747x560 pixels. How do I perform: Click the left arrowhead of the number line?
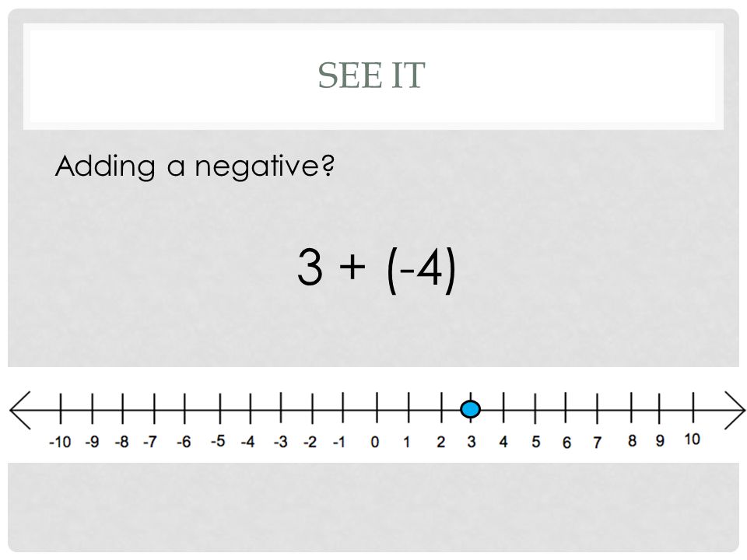(20, 410)
